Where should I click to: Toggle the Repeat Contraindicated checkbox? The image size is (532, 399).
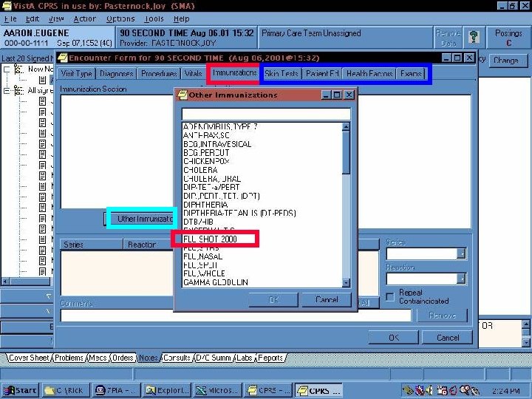tap(390, 297)
